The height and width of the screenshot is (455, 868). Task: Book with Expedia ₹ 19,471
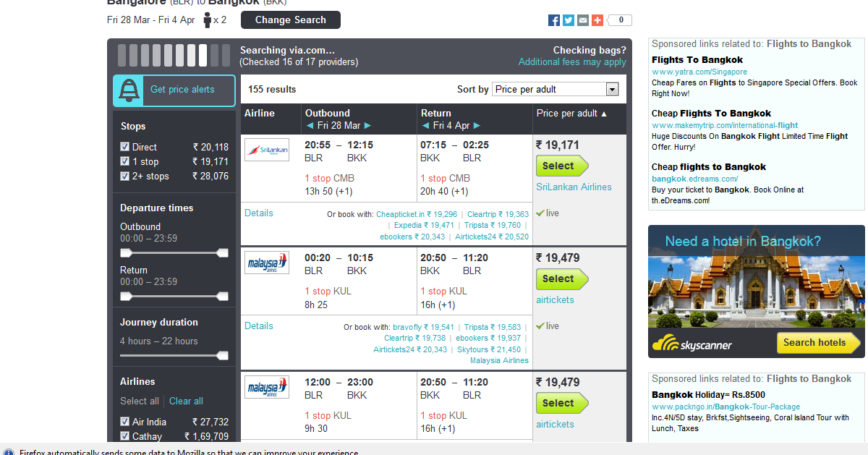tap(424, 226)
